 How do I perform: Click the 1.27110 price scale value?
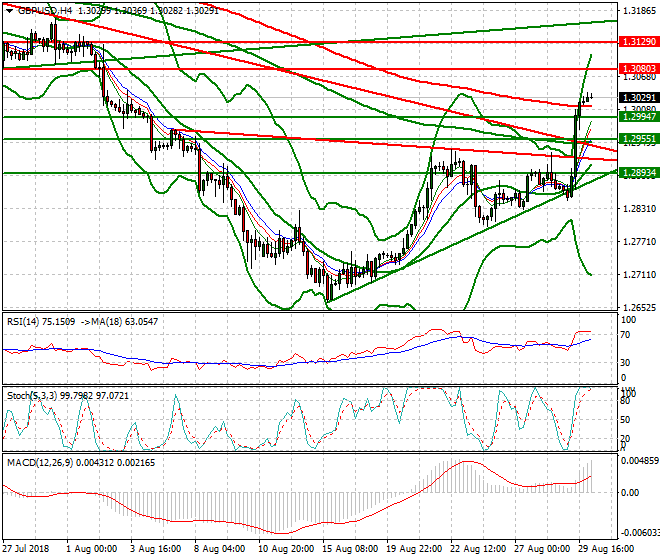click(639, 275)
